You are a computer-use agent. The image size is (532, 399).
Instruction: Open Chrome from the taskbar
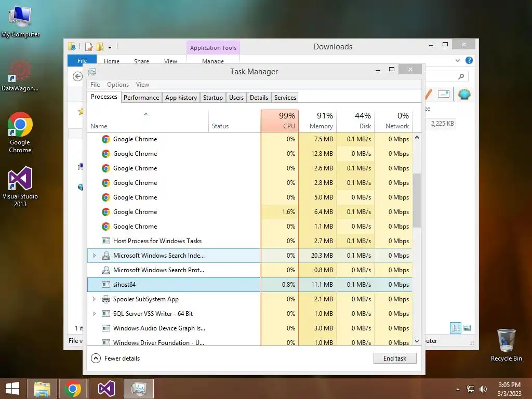pyautogui.click(x=73, y=389)
